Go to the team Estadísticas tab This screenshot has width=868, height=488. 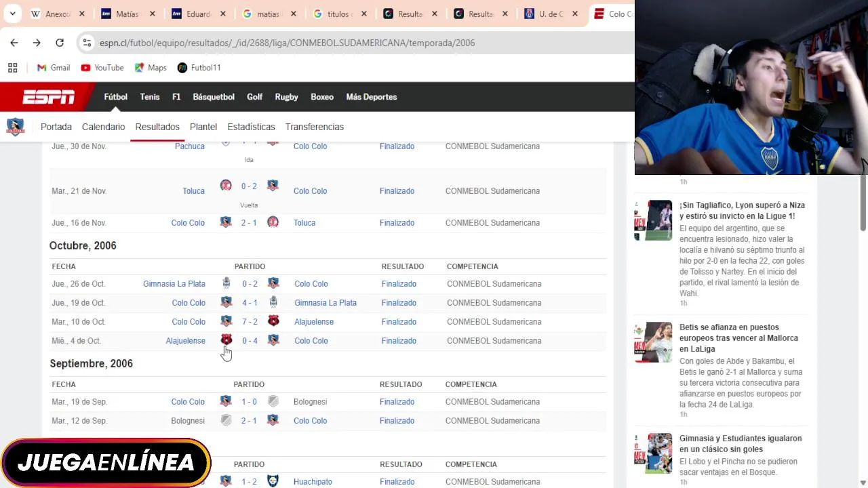pyautogui.click(x=251, y=127)
